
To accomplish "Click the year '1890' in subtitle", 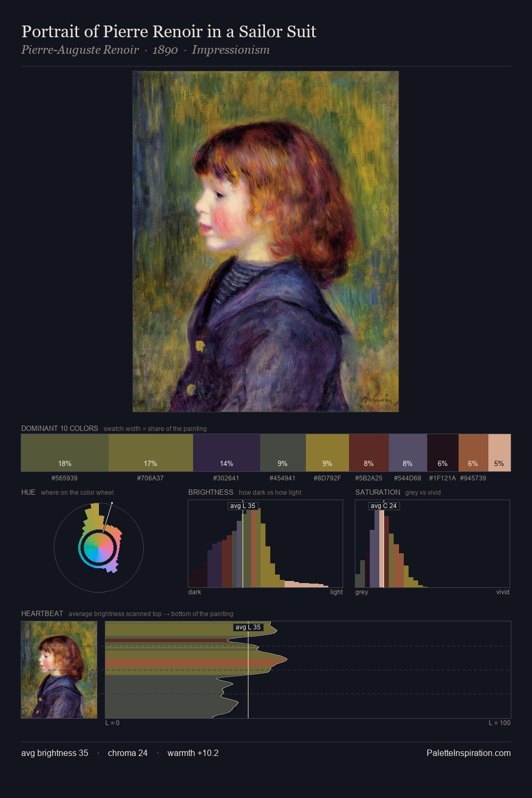I will coord(165,50).
